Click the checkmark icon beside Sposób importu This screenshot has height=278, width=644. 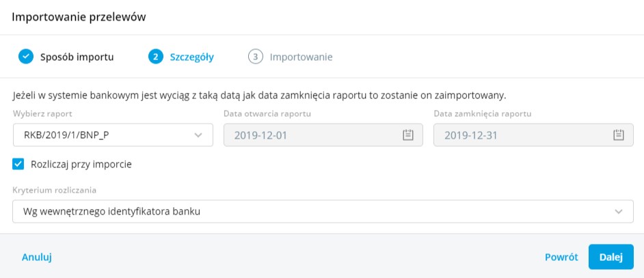click(x=25, y=57)
